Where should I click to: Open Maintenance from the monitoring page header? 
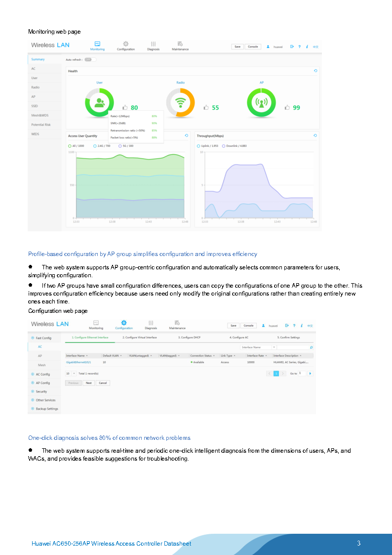[x=180, y=44]
